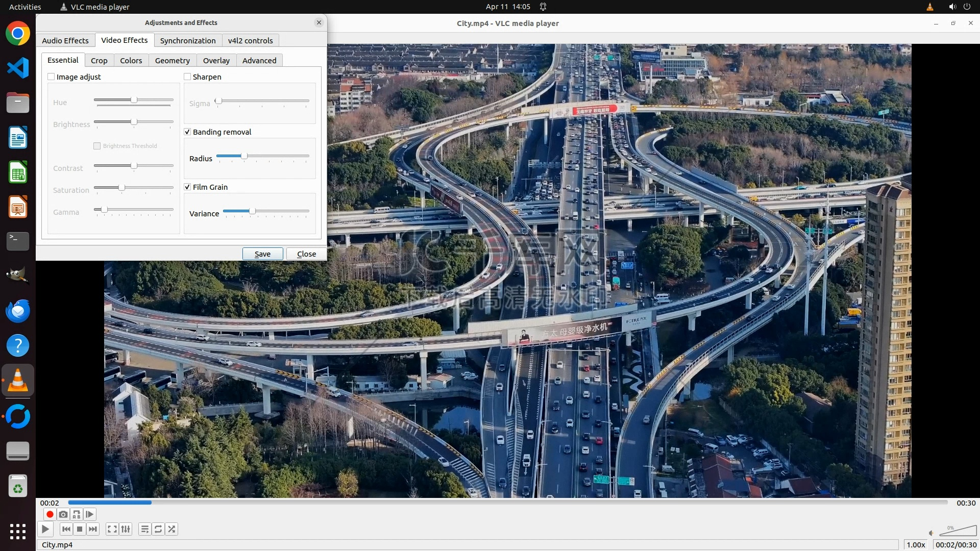Adjust the Film Grain Variance slider

pyautogui.click(x=252, y=211)
